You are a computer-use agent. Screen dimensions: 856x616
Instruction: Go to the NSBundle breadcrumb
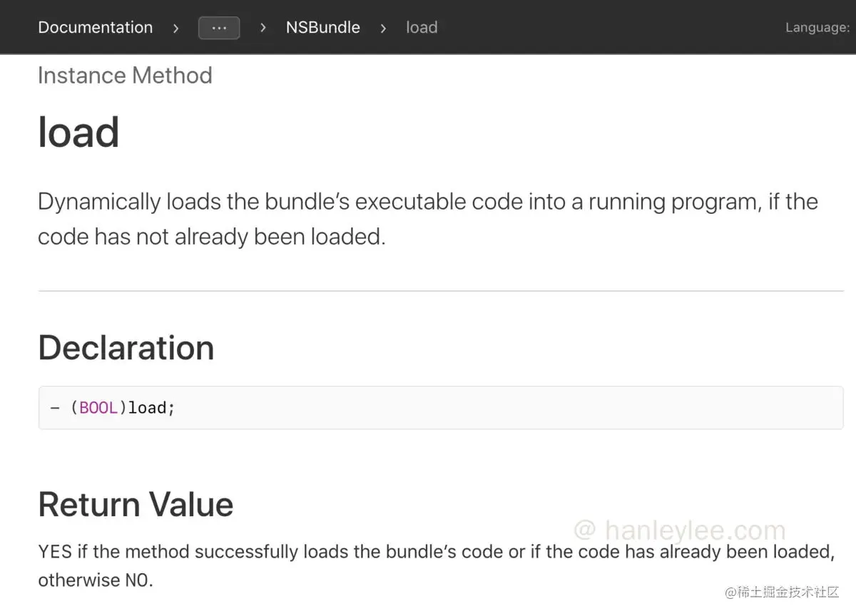[322, 28]
